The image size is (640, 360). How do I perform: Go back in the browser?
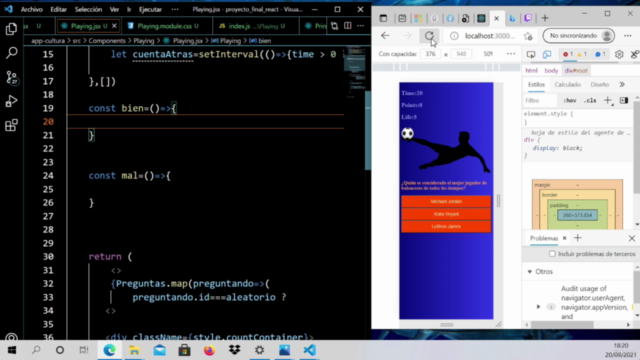pos(385,36)
